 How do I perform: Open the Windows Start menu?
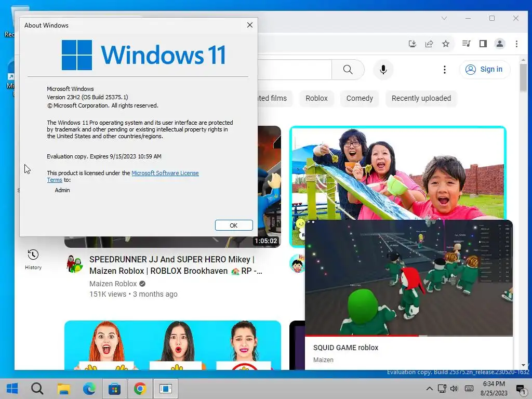(x=12, y=389)
